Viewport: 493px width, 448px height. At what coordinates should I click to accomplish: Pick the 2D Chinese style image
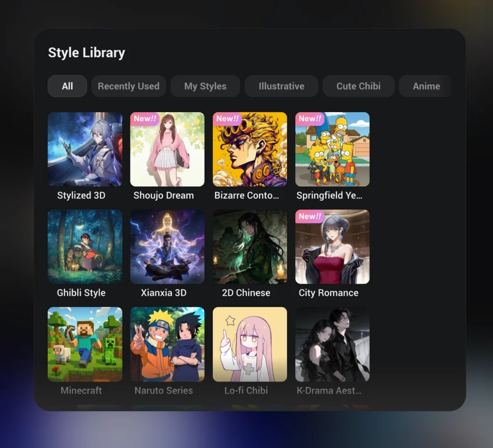tap(250, 247)
